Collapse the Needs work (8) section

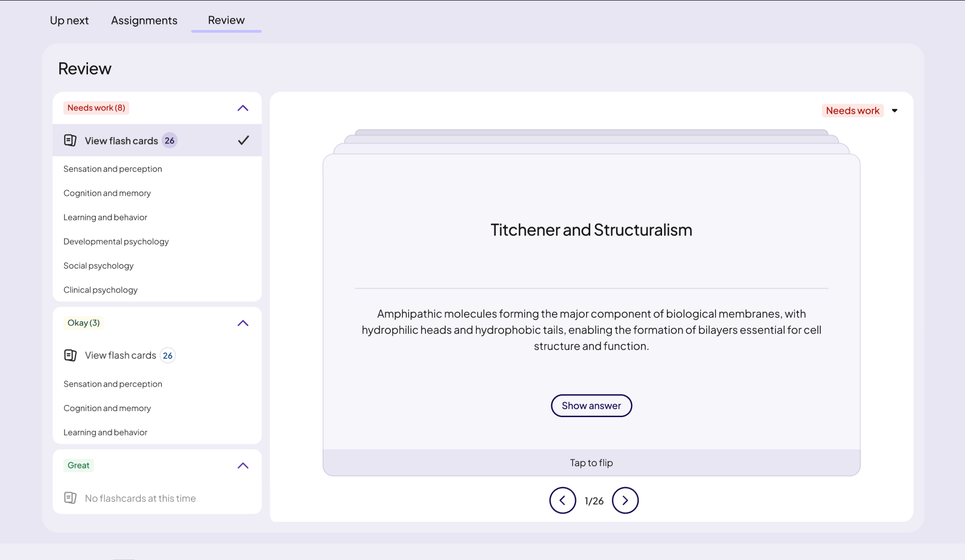pyautogui.click(x=243, y=108)
